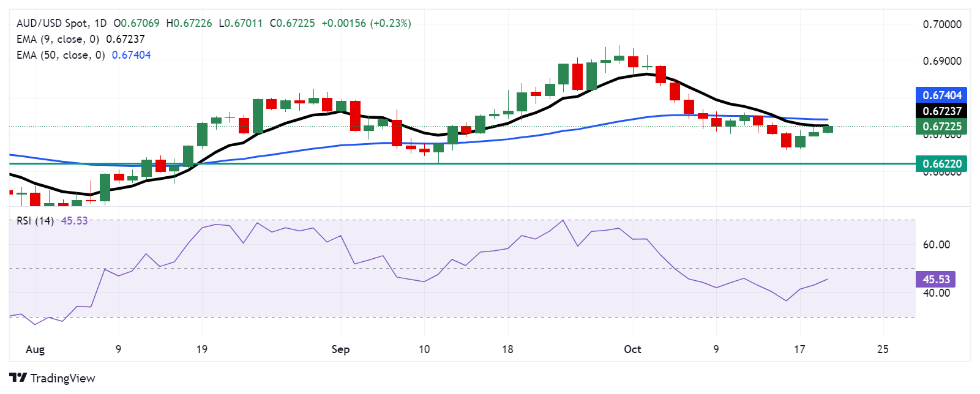Open the TradingView text link
The height and width of the screenshot is (394, 980).
click(62, 378)
